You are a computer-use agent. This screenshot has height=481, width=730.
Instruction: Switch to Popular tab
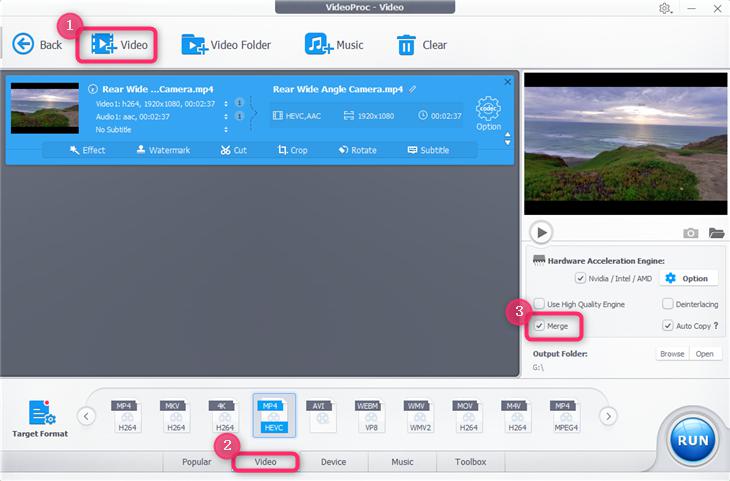[196, 461]
